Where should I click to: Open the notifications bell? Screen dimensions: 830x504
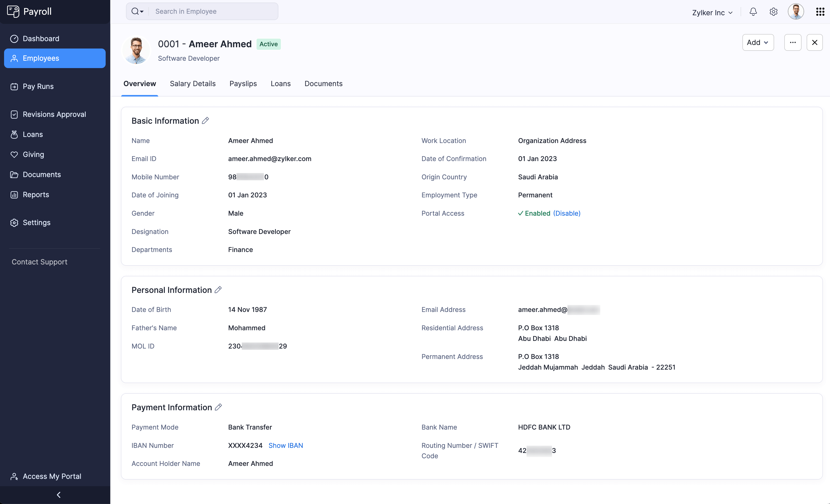(753, 11)
